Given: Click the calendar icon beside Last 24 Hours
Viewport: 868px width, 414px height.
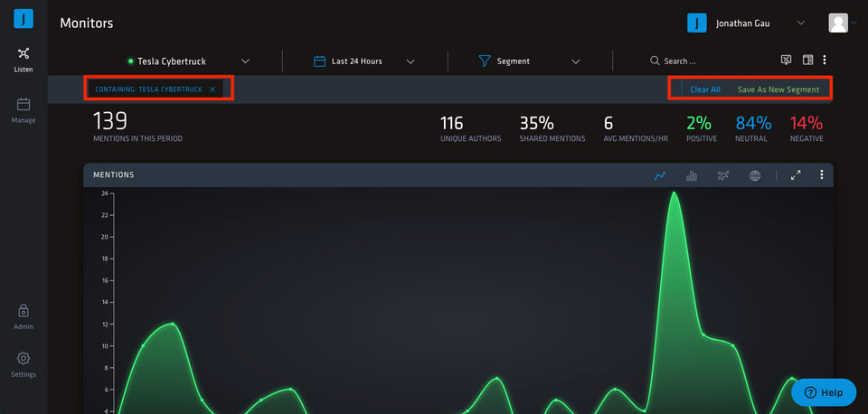Looking at the screenshot, I should pyautogui.click(x=319, y=61).
